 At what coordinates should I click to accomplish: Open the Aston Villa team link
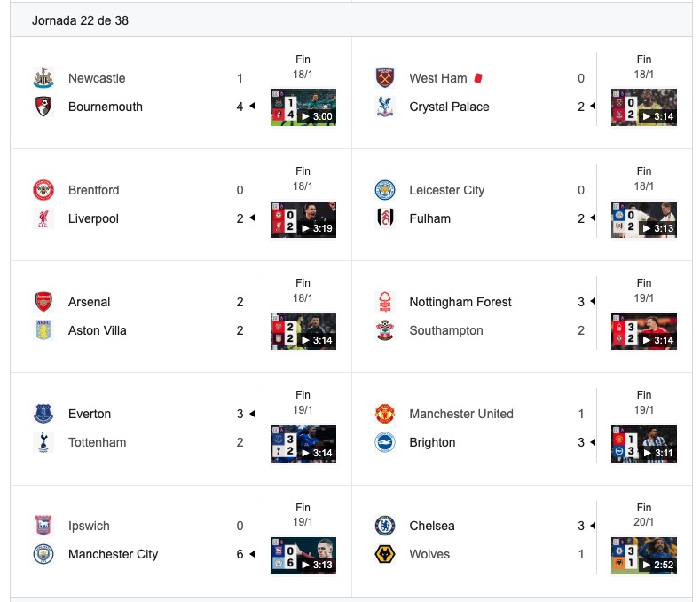click(x=98, y=330)
